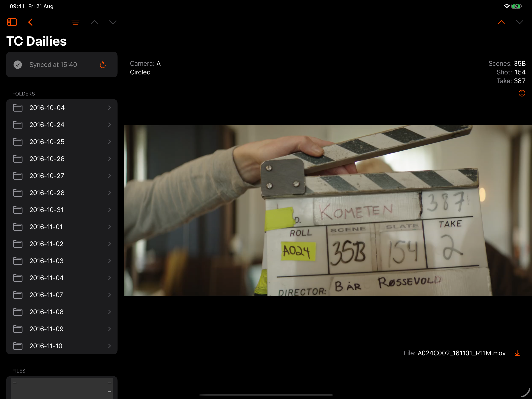
Task: Click folder icon of 2016-11-02
Action: (x=18, y=244)
